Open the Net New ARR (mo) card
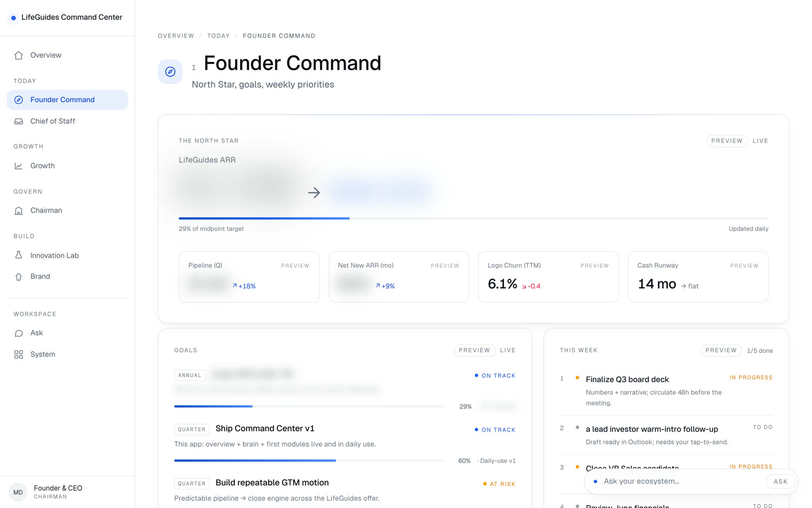Image resolution: width=812 pixels, height=508 pixels. click(399, 277)
